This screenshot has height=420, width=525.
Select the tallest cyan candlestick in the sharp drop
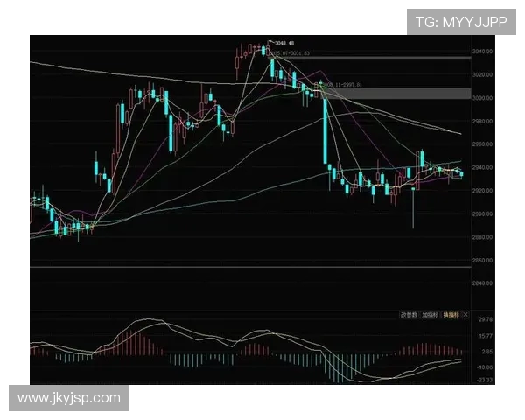tap(325, 131)
